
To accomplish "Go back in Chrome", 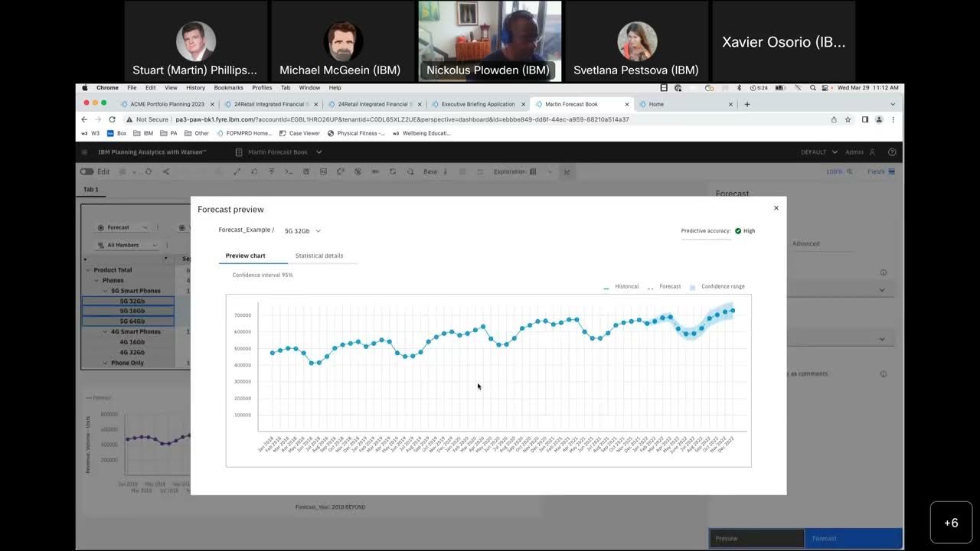I will pos(85,119).
